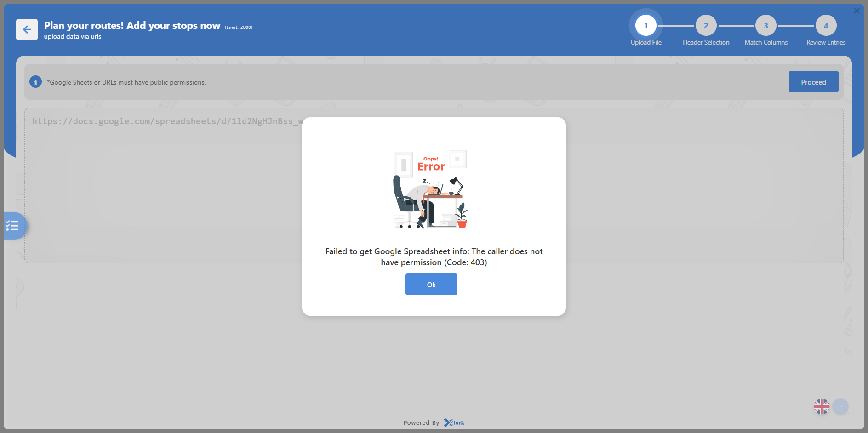Click the Proceed button
This screenshot has width=868, height=433.
tap(813, 82)
